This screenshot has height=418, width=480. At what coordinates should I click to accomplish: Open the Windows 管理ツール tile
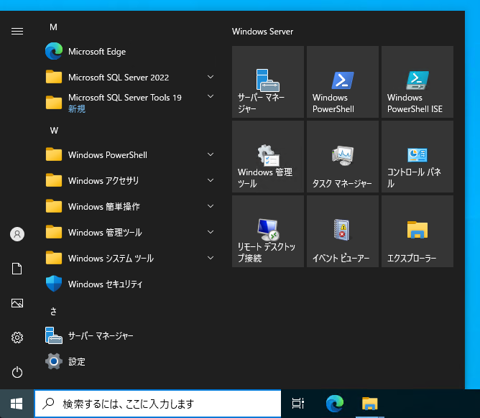[268, 157]
